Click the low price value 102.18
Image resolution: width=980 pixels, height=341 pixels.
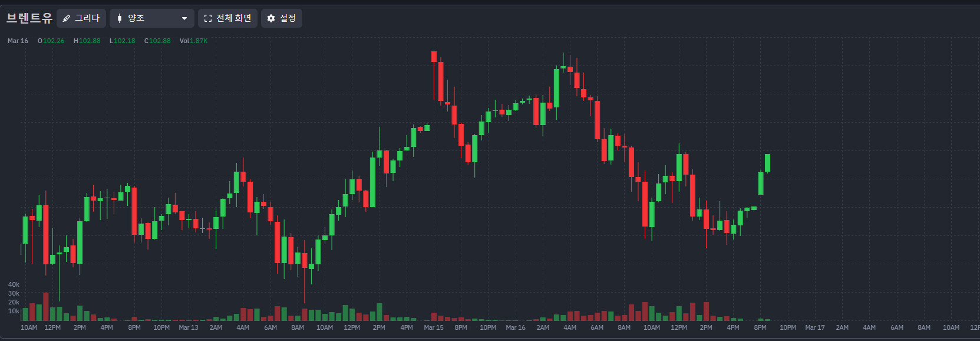[124, 41]
